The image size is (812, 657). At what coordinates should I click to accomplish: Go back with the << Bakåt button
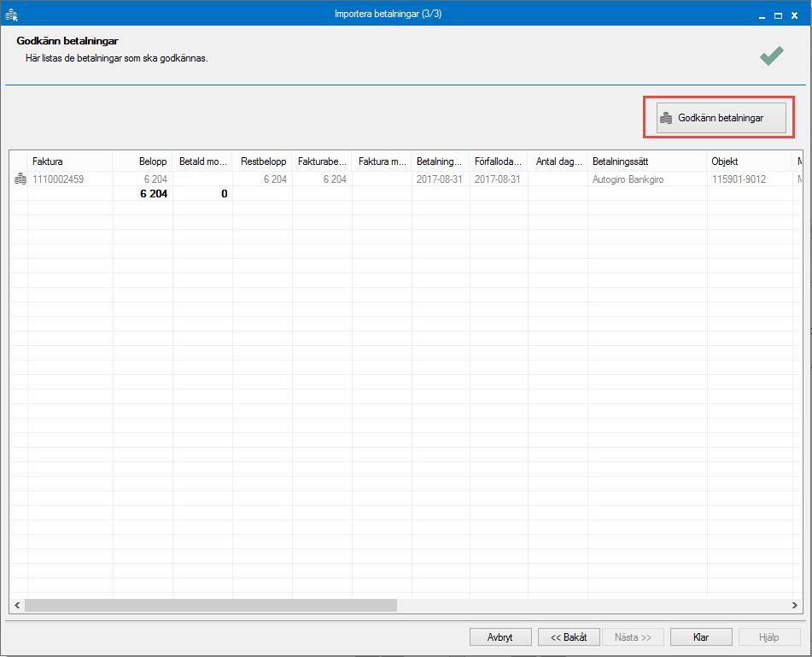pyautogui.click(x=569, y=636)
